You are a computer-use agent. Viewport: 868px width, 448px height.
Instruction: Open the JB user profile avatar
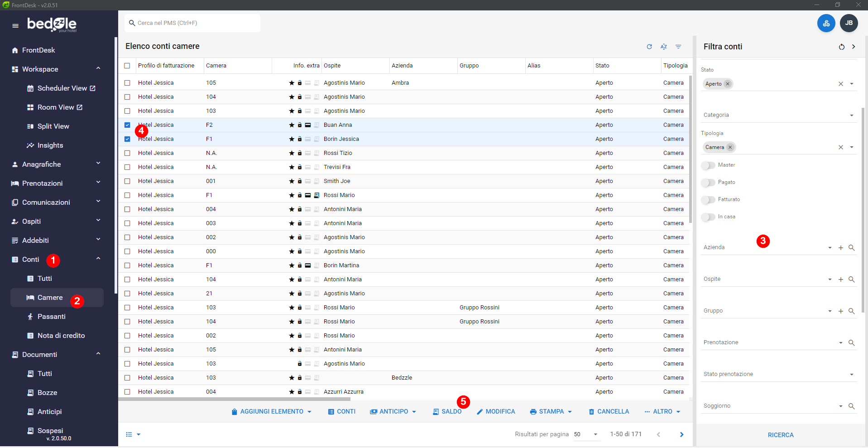coord(849,23)
